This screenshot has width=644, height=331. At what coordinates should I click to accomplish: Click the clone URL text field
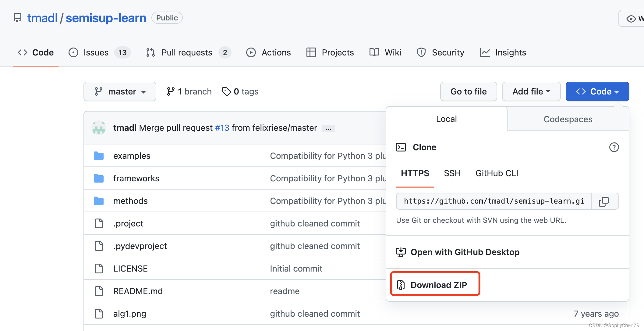494,201
